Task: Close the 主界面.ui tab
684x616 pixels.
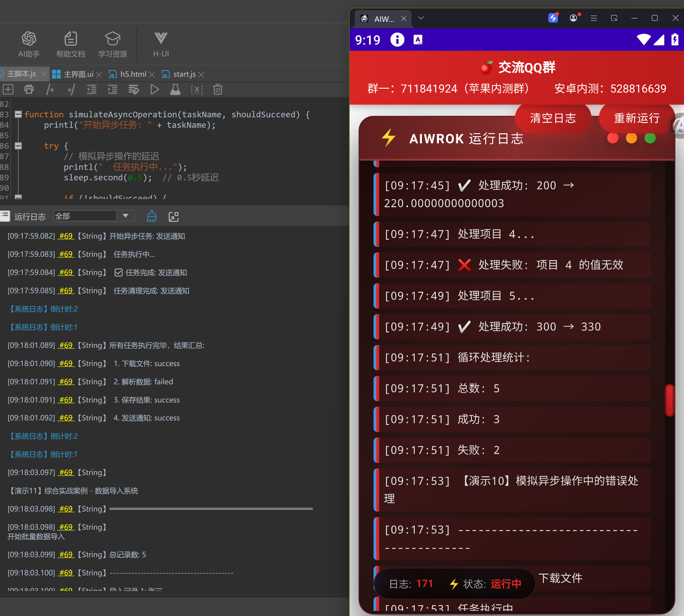Action: tap(99, 74)
